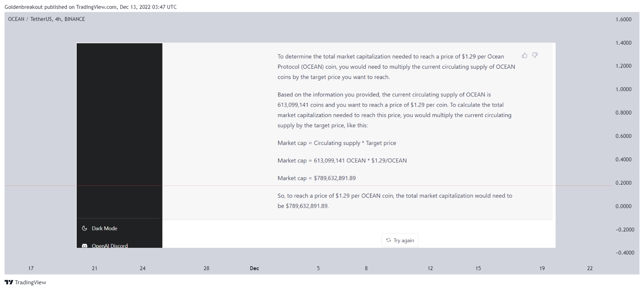644x290 pixels.
Task: Open the TradingView wordmark link
Action: point(31,282)
